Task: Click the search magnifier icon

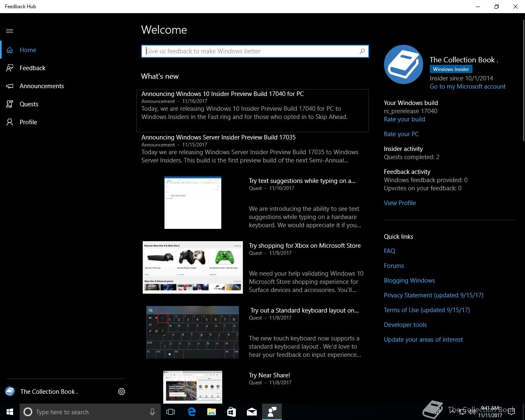Action: coord(362,51)
